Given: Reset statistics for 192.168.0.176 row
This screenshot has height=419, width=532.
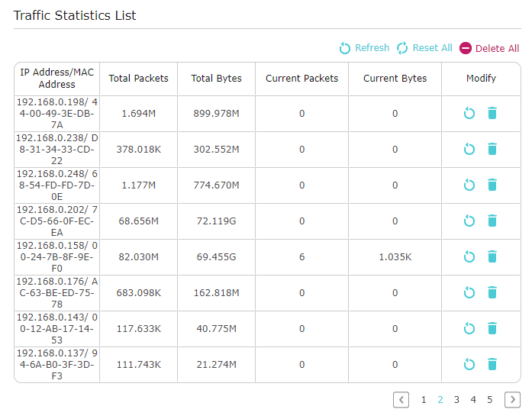Looking at the screenshot, I should coord(469,293).
